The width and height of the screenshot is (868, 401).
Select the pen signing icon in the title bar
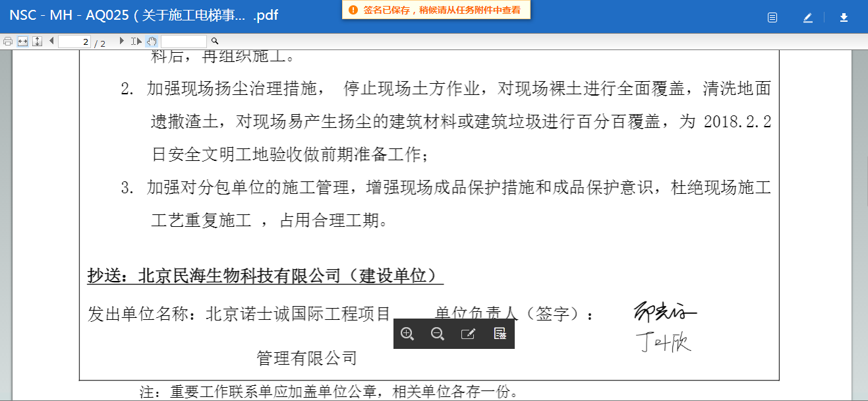tap(807, 17)
